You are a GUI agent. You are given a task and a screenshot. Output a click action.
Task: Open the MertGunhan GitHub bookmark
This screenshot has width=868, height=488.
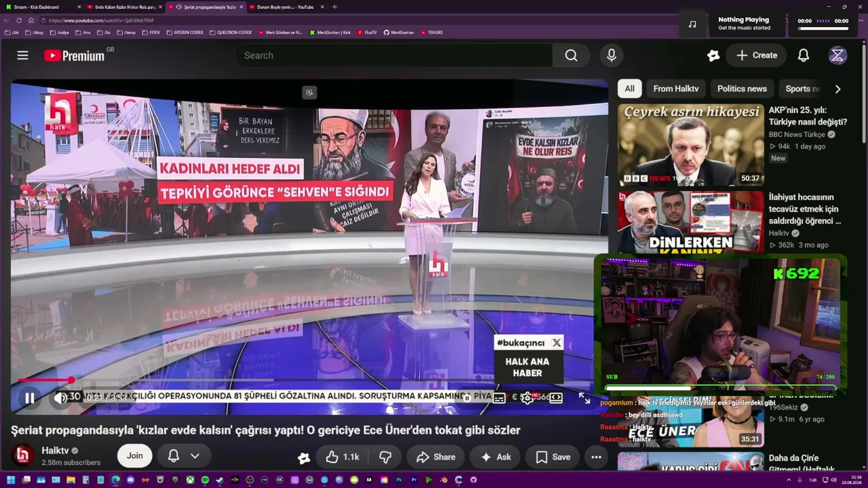[x=399, y=33]
